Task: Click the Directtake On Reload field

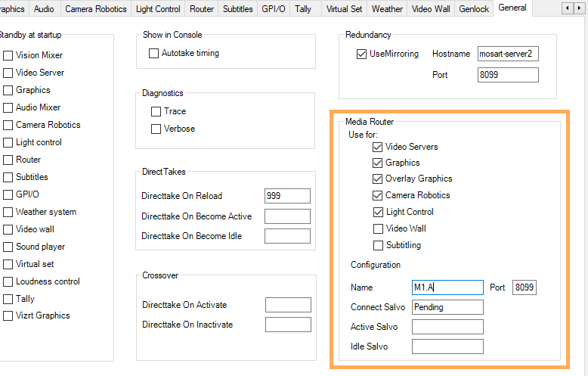Action: [287, 196]
